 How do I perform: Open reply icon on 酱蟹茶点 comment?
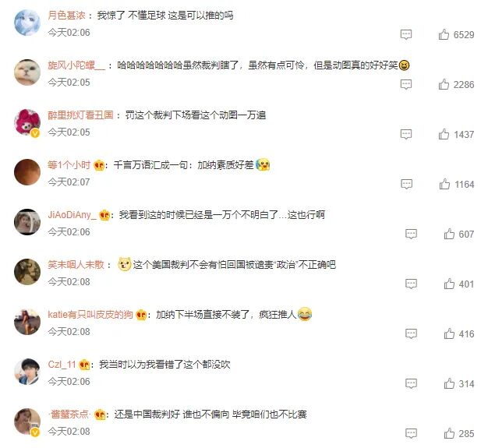pos(411,433)
